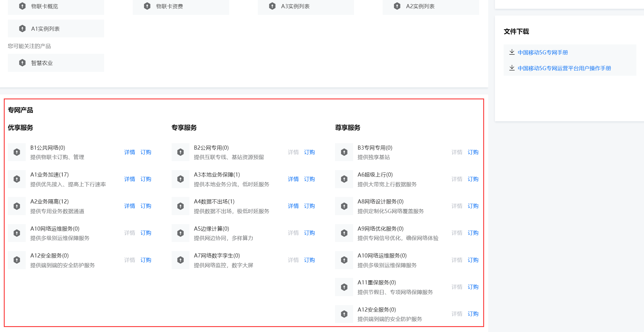Click 订购 for A12安全服务 under 优享服务

146,260
